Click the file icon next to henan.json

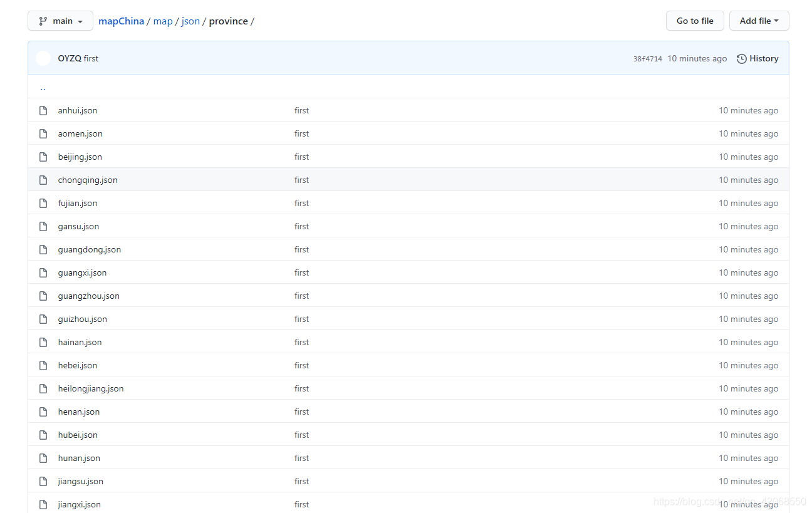tap(43, 412)
